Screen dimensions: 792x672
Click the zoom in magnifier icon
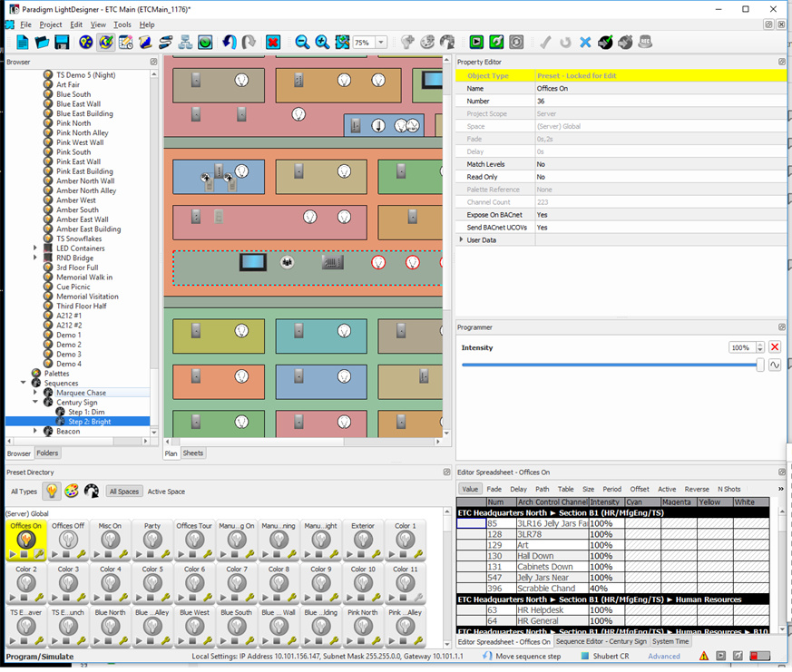pyautogui.click(x=322, y=43)
